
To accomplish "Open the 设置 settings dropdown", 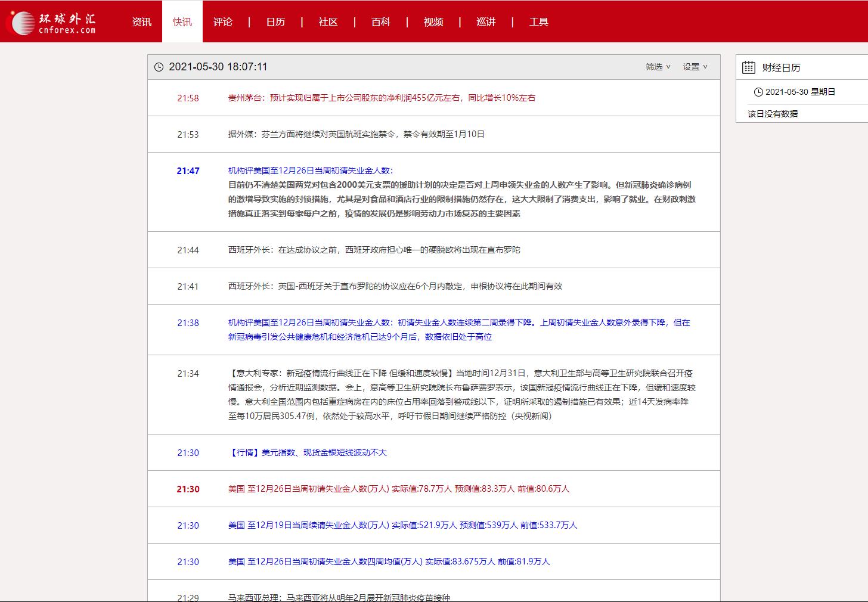I will (695, 67).
